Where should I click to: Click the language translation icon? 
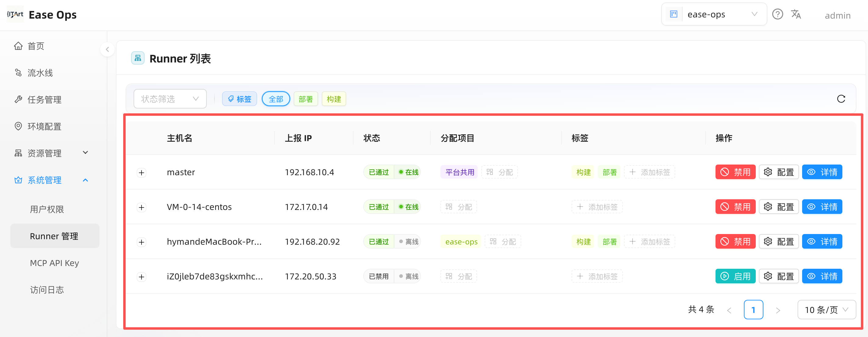tap(796, 14)
